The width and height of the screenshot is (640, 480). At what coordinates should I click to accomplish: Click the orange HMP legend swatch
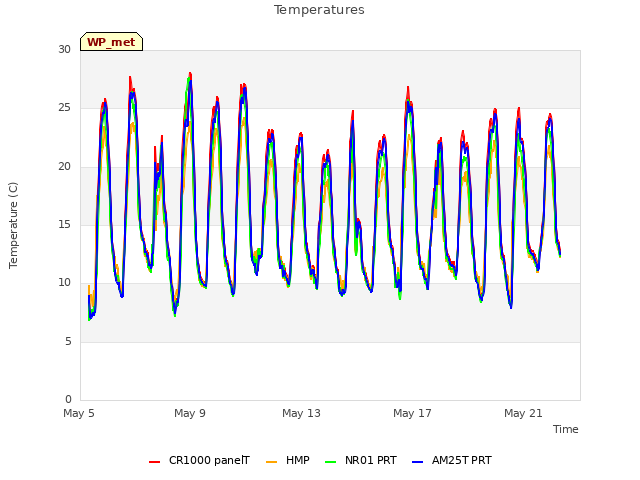pos(271,462)
